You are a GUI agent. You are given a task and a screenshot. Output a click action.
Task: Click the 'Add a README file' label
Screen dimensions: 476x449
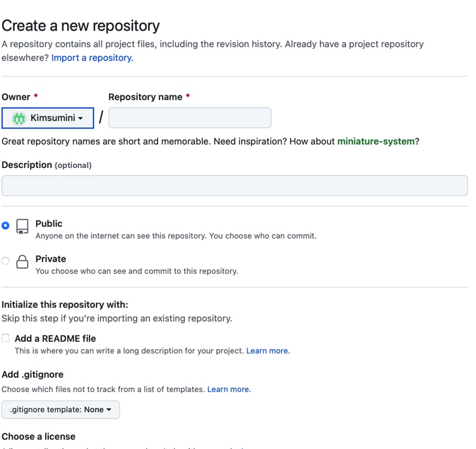[x=56, y=339]
